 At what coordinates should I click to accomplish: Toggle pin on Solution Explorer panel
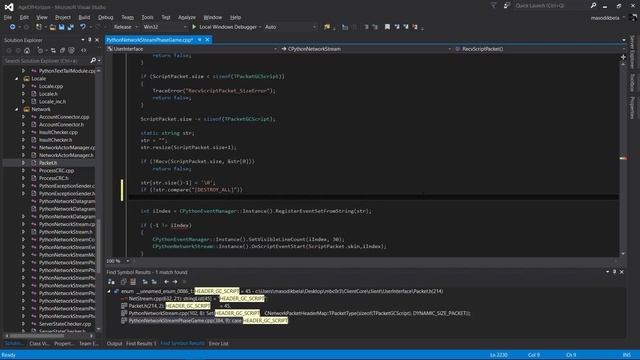click(x=90, y=40)
